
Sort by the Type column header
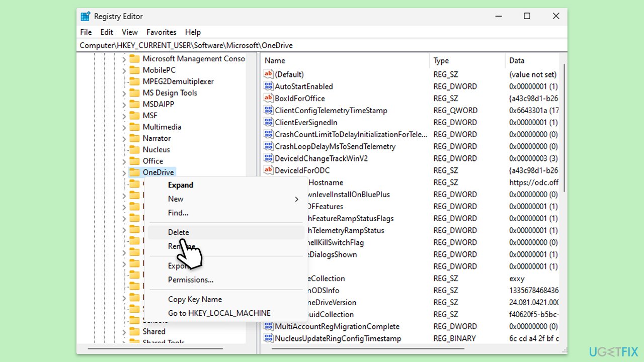click(467, 60)
